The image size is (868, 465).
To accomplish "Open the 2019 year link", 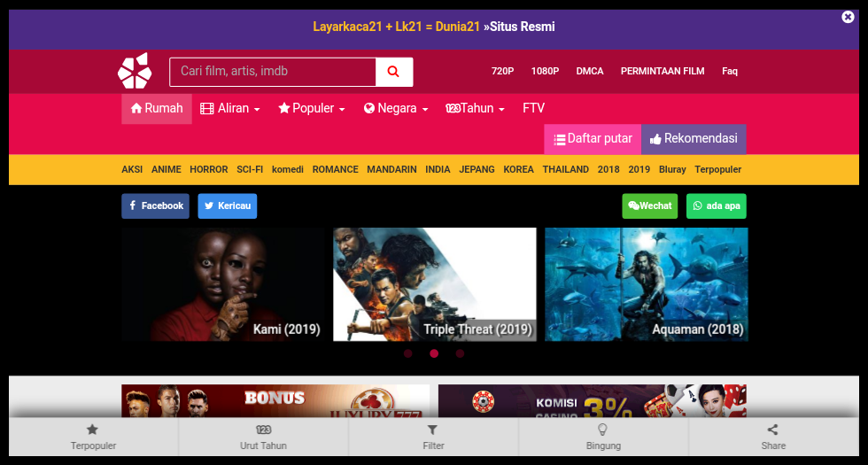I will tap(639, 169).
